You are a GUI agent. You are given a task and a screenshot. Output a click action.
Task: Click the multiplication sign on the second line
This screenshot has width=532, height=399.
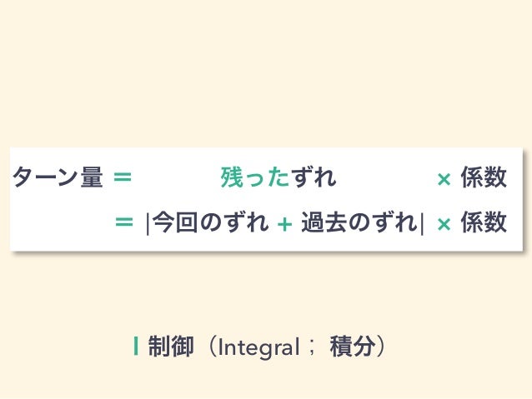pyautogui.click(x=444, y=224)
